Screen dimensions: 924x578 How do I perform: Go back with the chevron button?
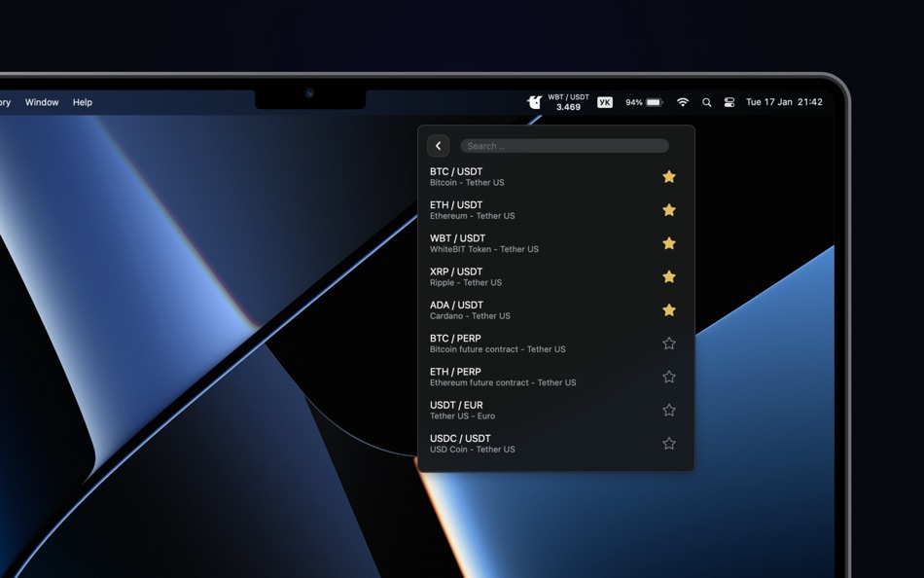click(x=439, y=146)
